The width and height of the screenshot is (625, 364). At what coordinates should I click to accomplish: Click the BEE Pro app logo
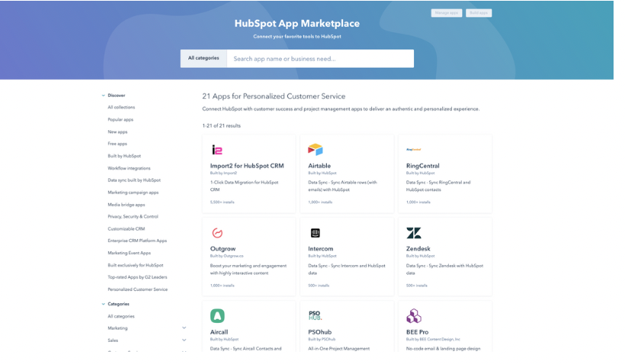[x=414, y=316]
